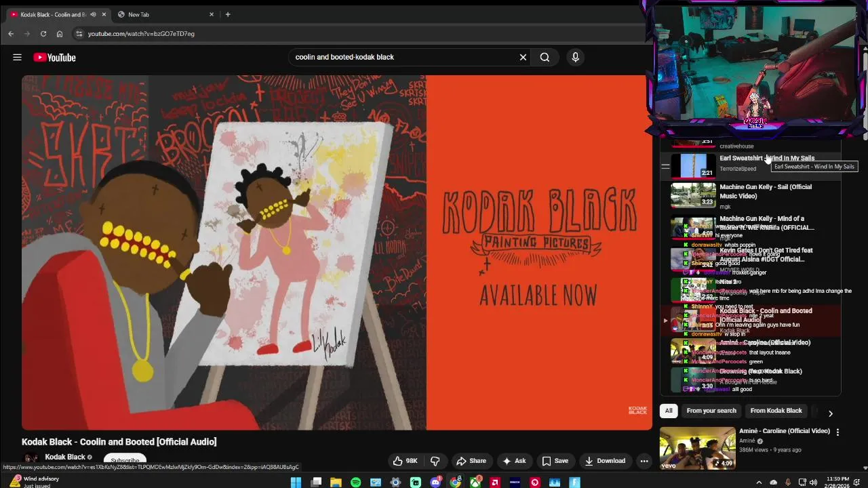
Task: Run search with the magnifier button
Action: point(545,58)
